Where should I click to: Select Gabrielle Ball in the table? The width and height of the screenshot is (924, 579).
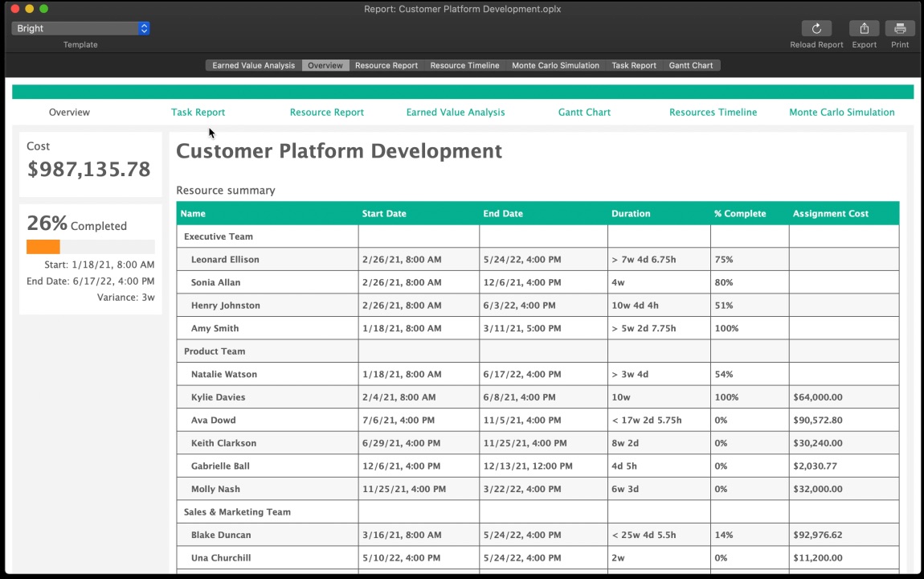point(220,466)
